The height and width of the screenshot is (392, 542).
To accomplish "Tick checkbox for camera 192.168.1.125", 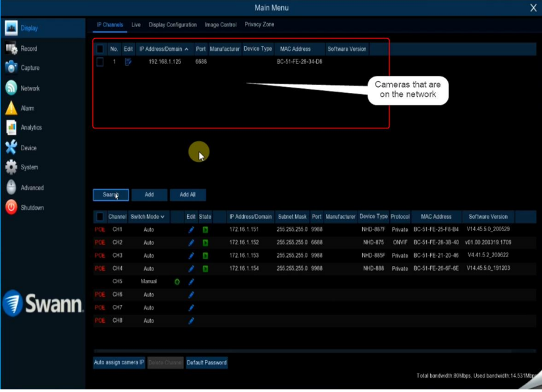I will pos(100,62).
